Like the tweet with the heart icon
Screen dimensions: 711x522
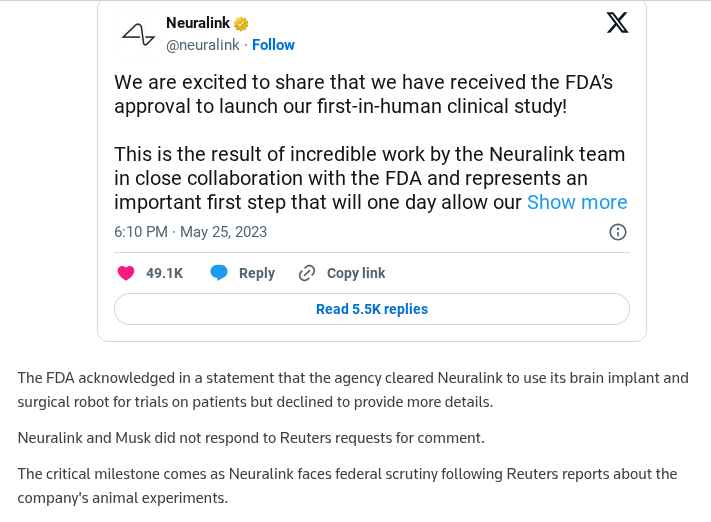coord(126,273)
